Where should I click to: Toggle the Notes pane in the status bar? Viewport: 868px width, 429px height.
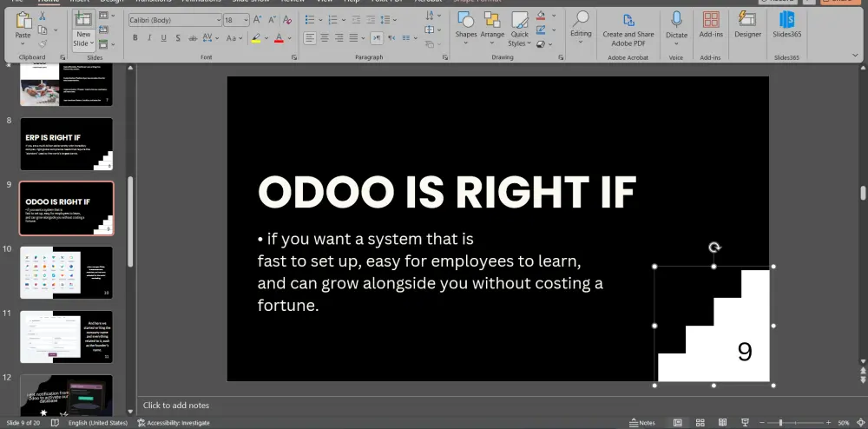click(x=642, y=423)
